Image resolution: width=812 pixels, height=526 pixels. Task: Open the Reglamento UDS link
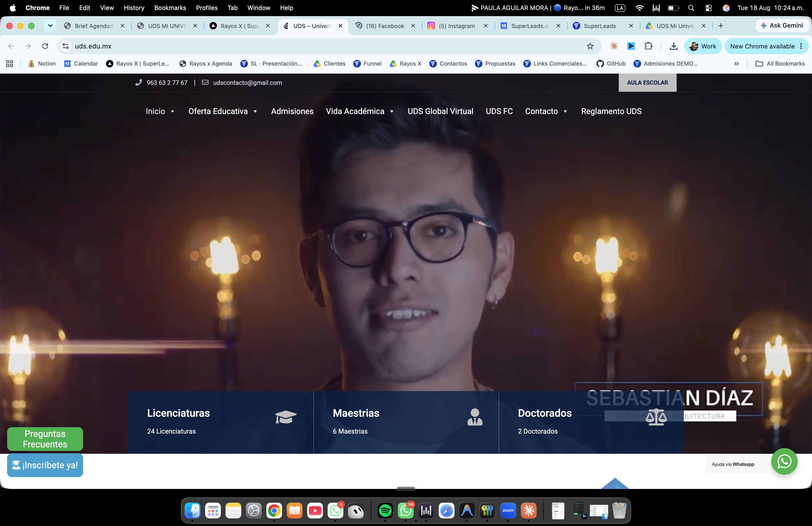[x=611, y=111]
